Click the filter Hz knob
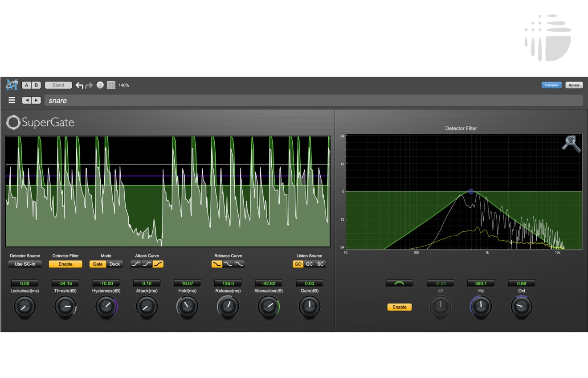588x378 pixels. click(x=481, y=307)
